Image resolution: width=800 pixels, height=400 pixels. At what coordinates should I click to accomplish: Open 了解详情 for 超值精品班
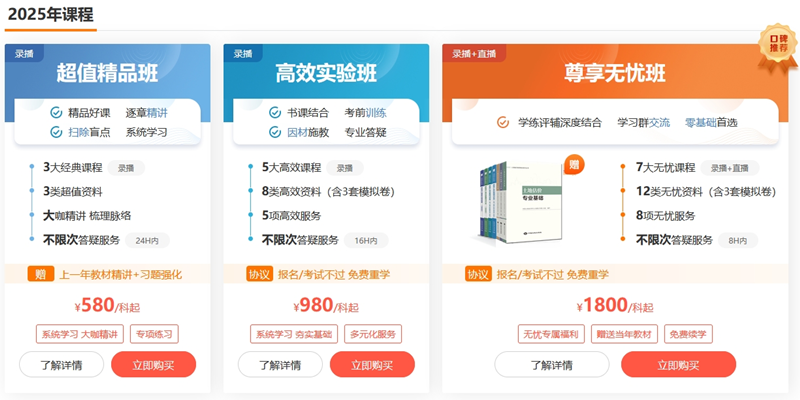coord(60,365)
